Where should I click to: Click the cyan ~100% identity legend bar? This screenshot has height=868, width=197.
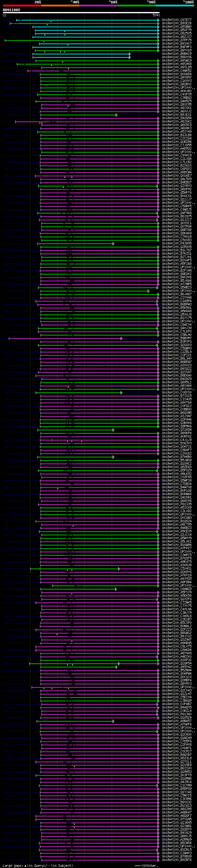pos(175,6)
